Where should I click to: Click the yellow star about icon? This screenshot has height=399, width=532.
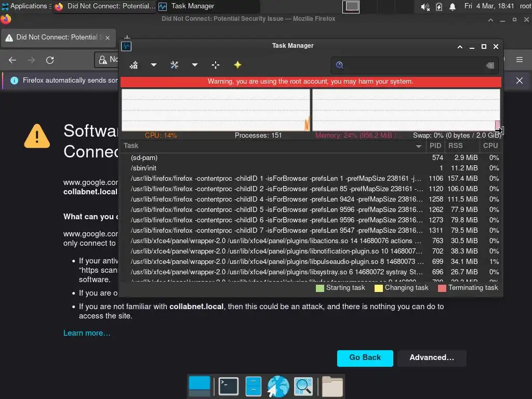[x=237, y=65]
